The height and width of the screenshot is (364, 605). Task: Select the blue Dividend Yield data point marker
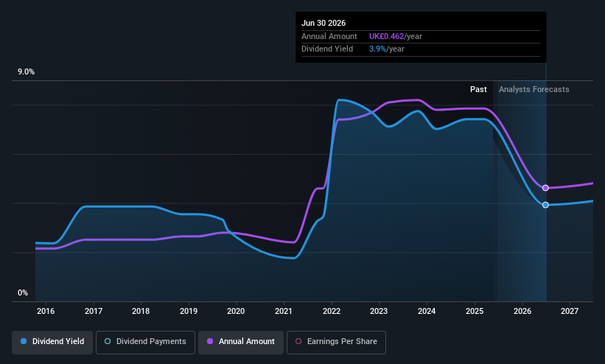[545, 205]
